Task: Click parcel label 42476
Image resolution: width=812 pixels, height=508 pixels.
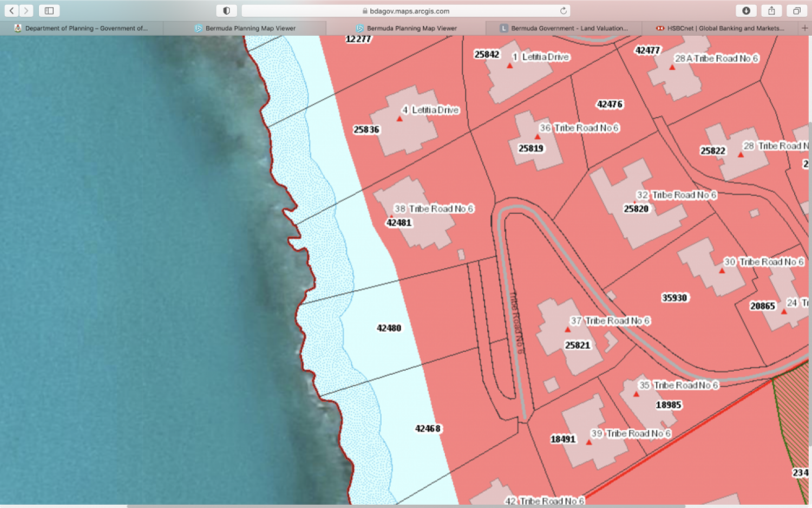Action: point(610,104)
